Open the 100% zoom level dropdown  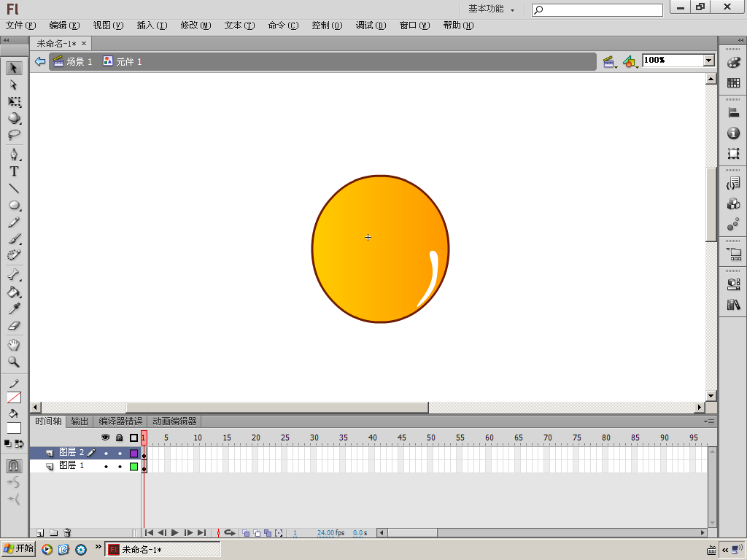click(x=708, y=61)
